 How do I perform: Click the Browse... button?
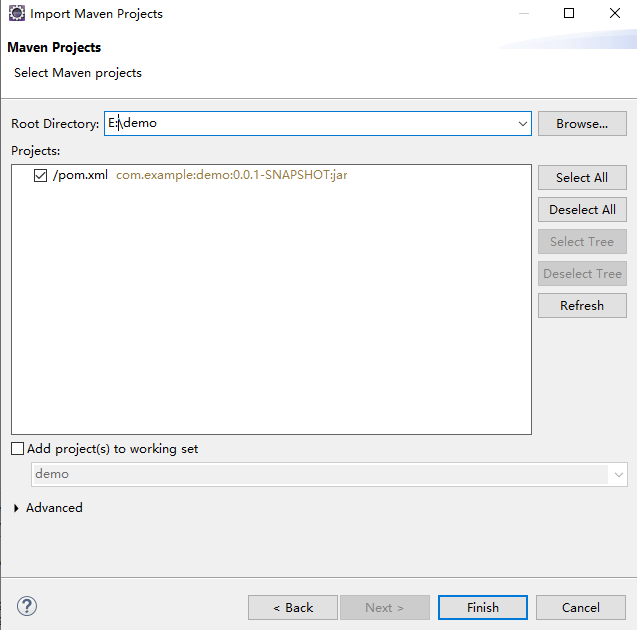point(582,124)
